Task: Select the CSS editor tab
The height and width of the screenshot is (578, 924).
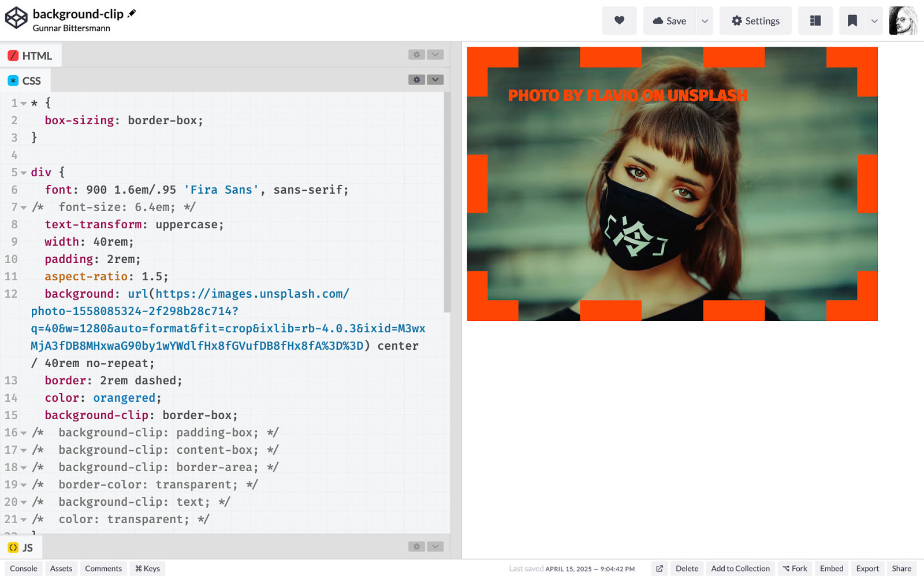Action: tap(25, 81)
